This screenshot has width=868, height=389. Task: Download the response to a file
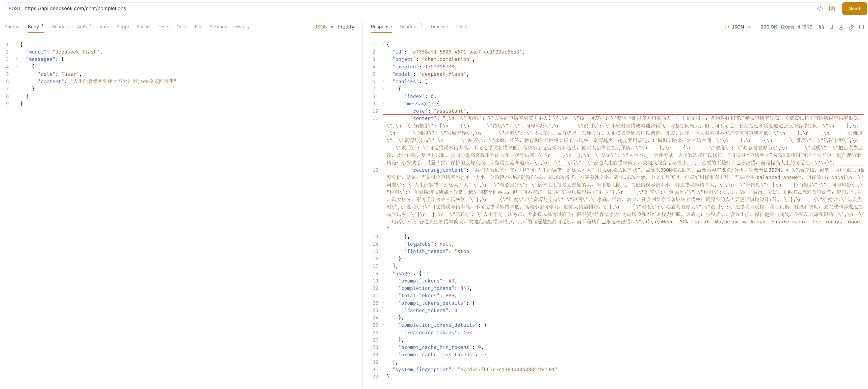[x=841, y=27]
